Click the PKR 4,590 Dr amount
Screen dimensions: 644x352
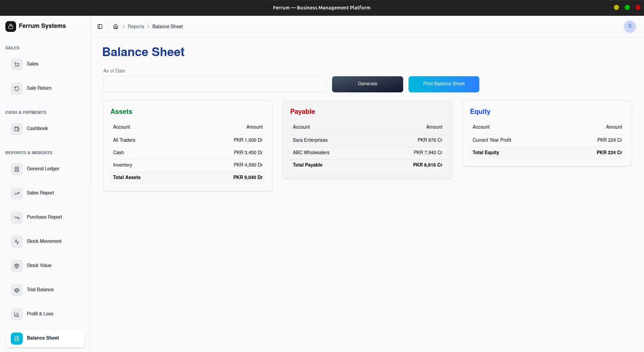click(x=248, y=165)
